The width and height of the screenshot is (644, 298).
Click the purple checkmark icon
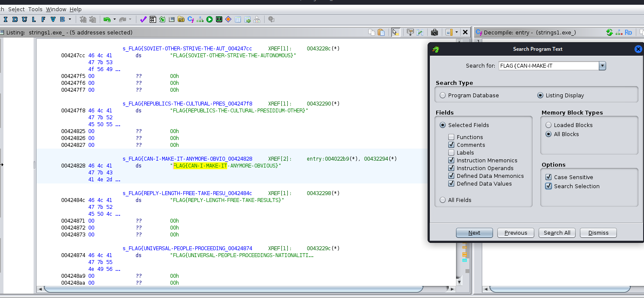[x=143, y=19]
